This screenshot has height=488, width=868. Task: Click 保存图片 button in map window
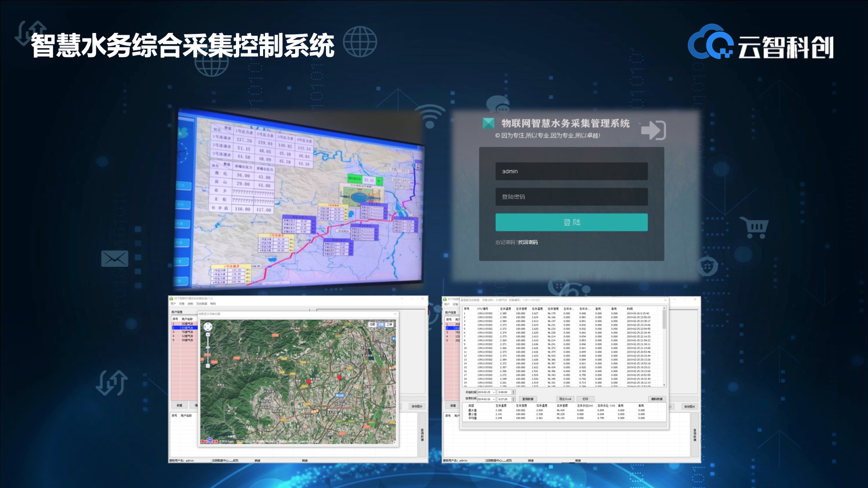416,406
